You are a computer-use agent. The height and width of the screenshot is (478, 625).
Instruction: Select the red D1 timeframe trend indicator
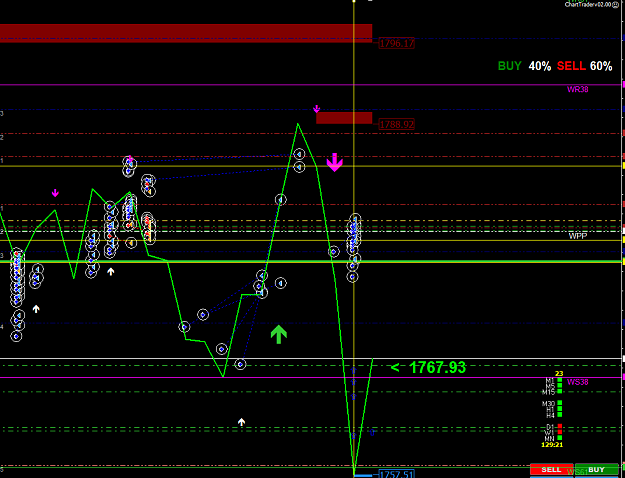(560, 427)
